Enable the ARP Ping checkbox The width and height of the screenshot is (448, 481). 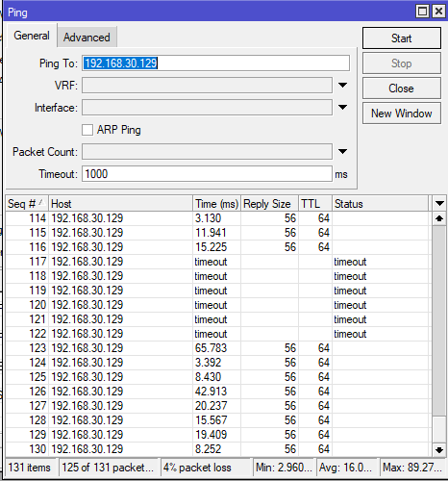pyautogui.click(x=87, y=130)
